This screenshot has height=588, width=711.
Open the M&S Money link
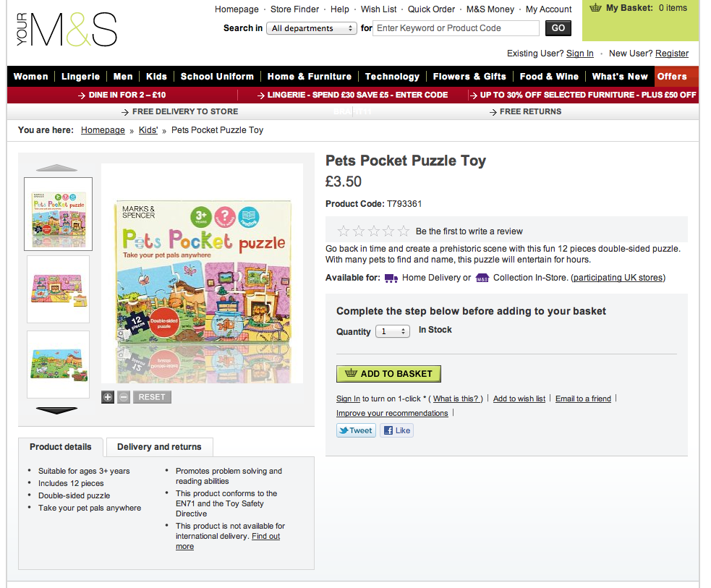tap(490, 9)
